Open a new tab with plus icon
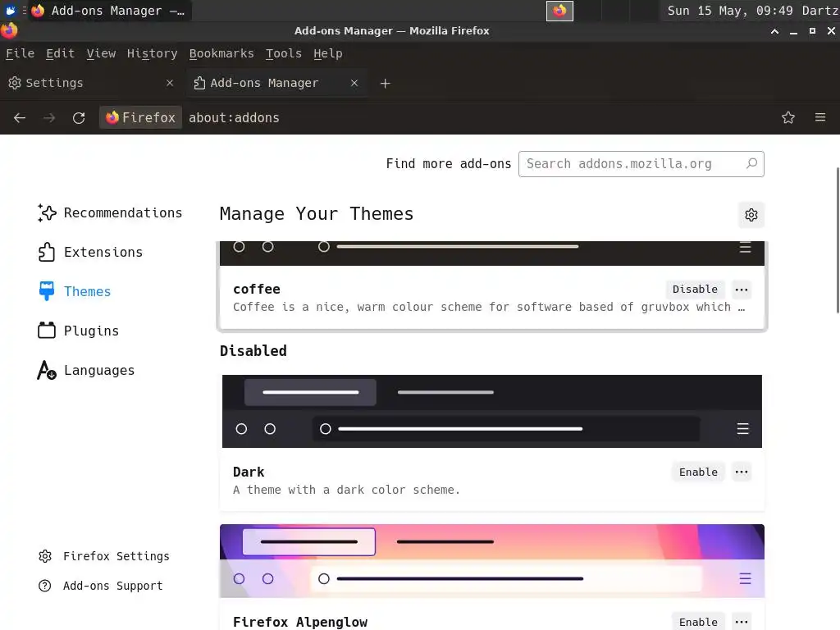Viewport: 840px width, 630px height. [x=386, y=84]
